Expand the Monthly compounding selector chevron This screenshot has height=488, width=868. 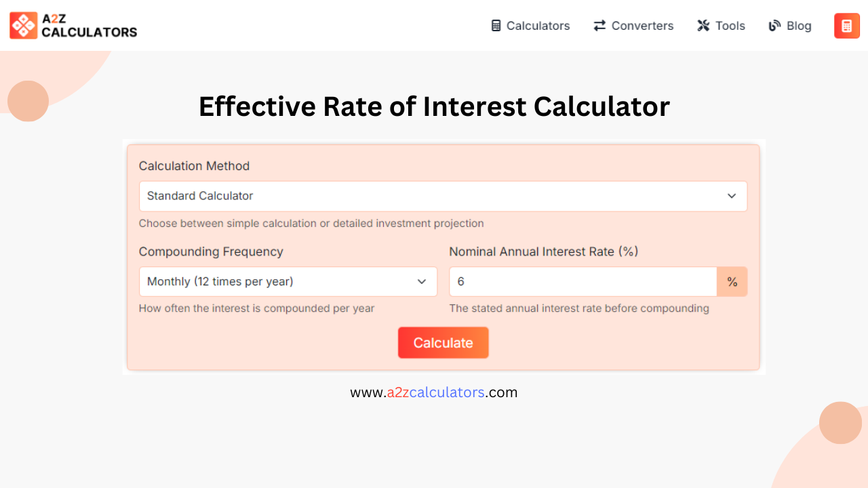(421, 281)
